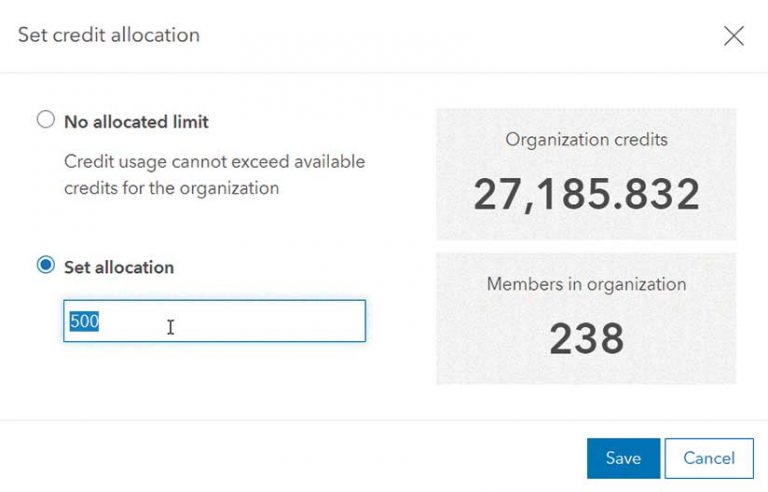Cancel the credit allocation changes
The image size is (768, 492).
[709, 458]
